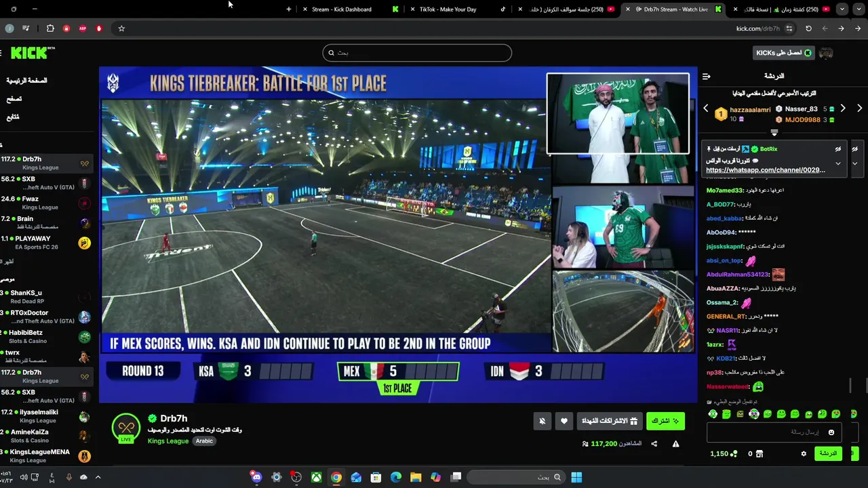
Task: Hide the pinned BotRix message
Action: click(838, 149)
